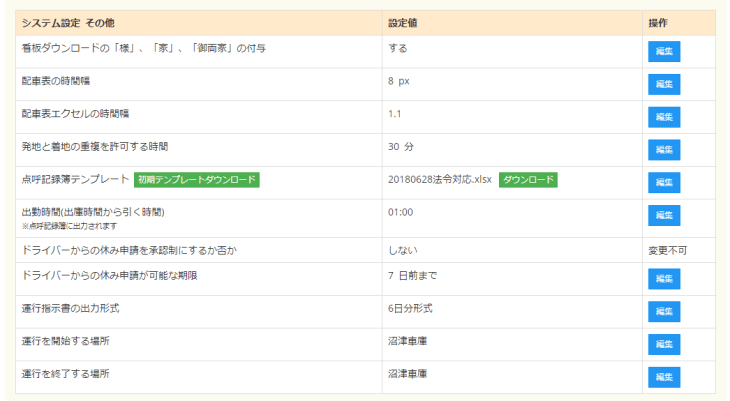Click the 01:00 出勤時間 value
The image size is (730, 401).
400,212
